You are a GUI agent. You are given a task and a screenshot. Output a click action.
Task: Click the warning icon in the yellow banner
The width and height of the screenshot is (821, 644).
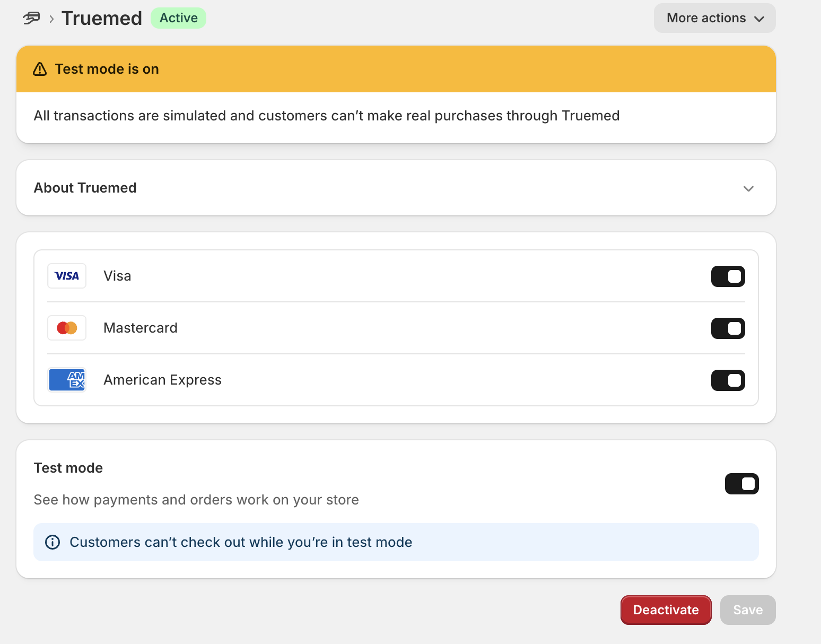pos(40,69)
